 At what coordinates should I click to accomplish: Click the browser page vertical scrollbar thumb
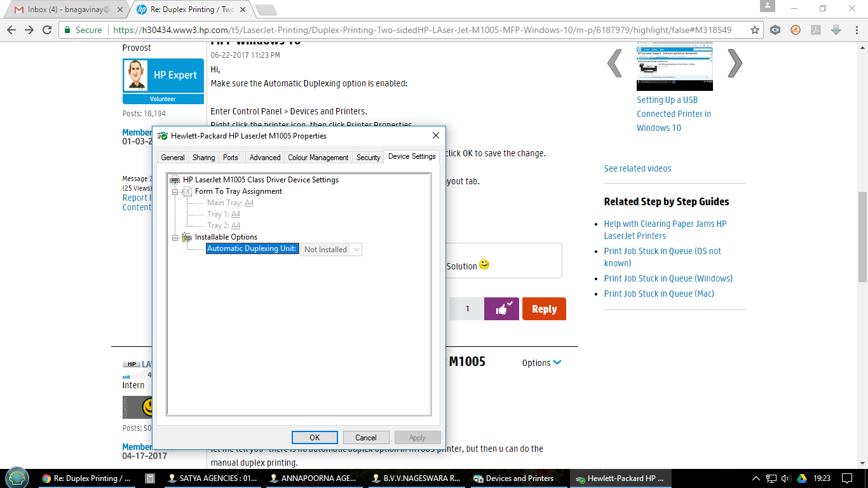[x=862, y=237]
